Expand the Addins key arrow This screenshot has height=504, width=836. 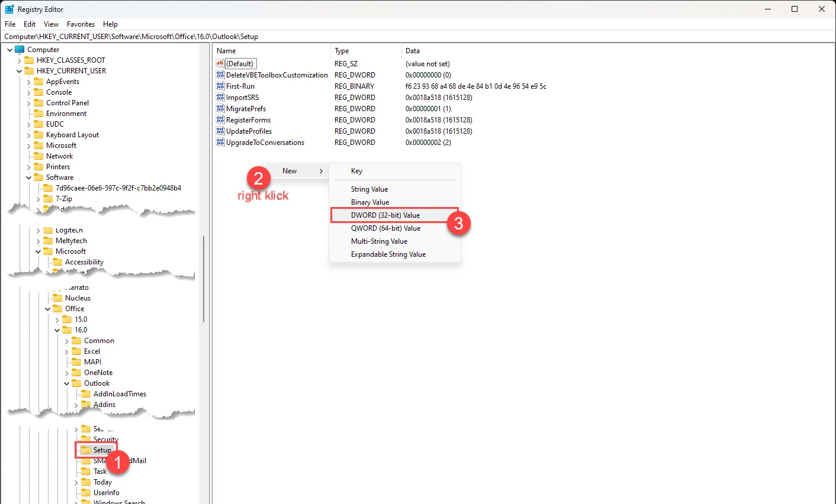76,405
